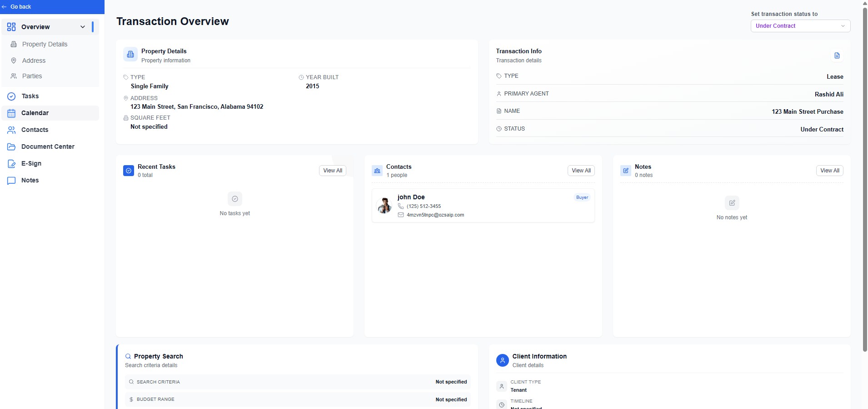Click the Tasks checkmark icon in sidebar

point(11,96)
